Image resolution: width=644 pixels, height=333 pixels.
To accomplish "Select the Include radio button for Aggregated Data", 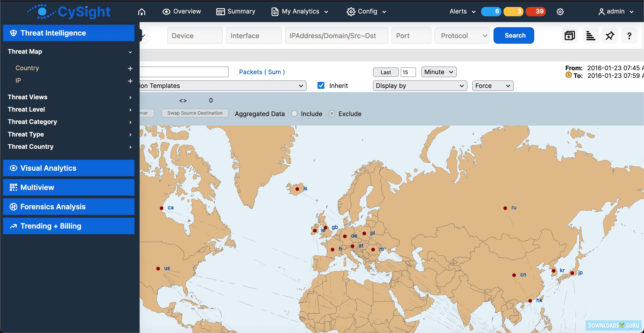I will (x=294, y=114).
